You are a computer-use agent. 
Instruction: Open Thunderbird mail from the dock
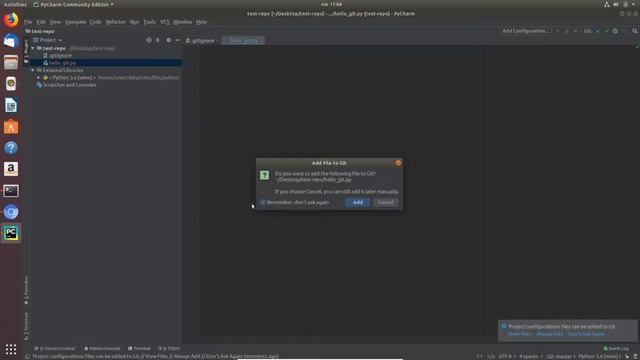(11, 41)
